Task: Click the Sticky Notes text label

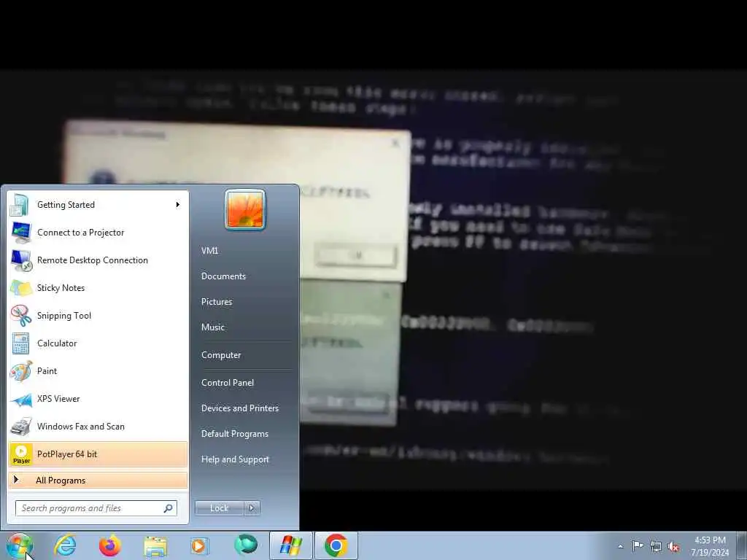Action: click(61, 288)
